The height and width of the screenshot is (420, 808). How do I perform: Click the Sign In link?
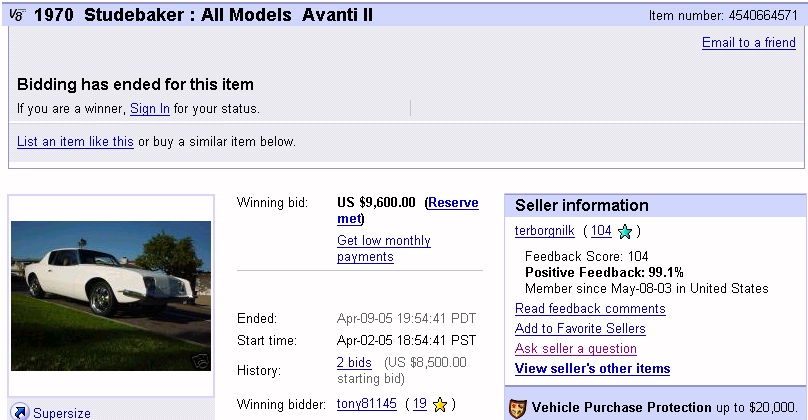click(150, 108)
